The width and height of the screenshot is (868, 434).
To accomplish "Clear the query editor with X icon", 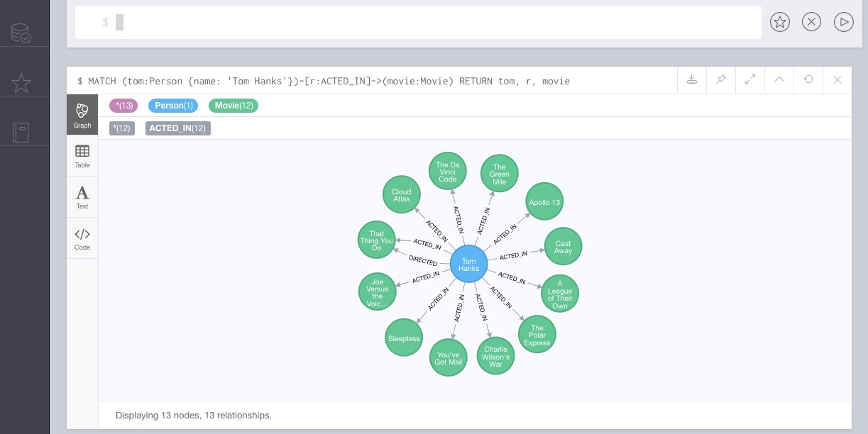I will (x=811, y=22).
